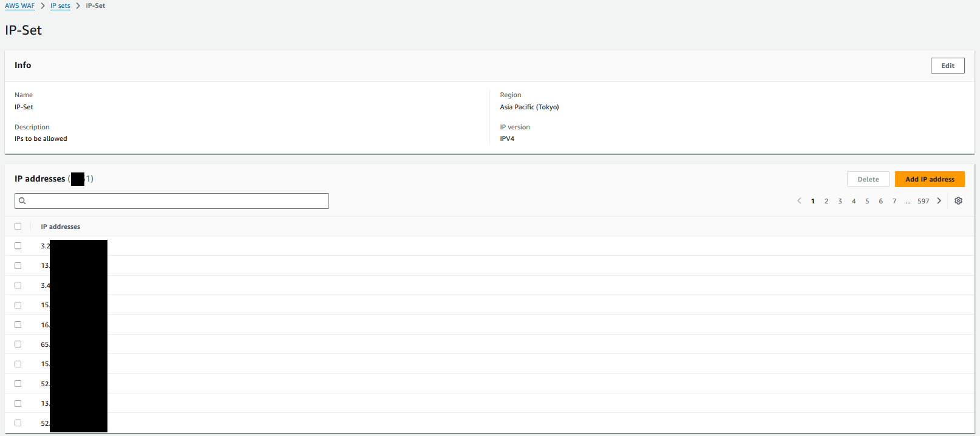Select checkbox for row starting 3.4
The height and width of the screenshot is (436, 980).
click(18, 285)
